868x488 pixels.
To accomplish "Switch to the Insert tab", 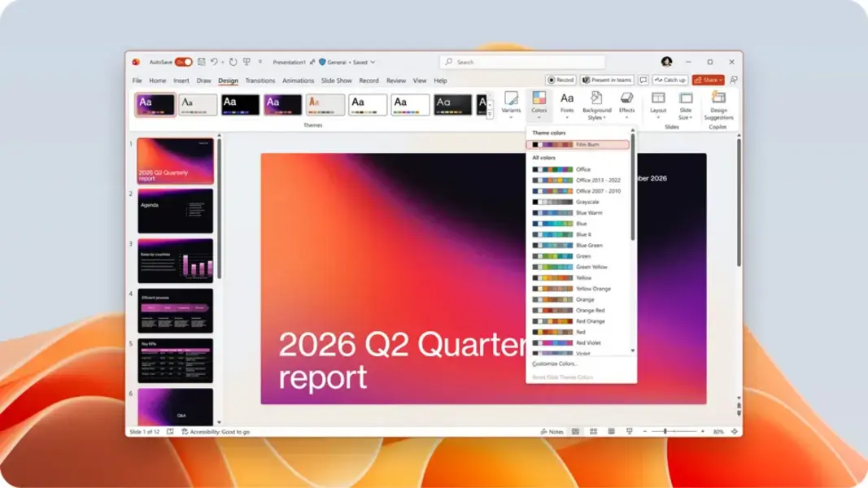I will [x=181, y=81].
